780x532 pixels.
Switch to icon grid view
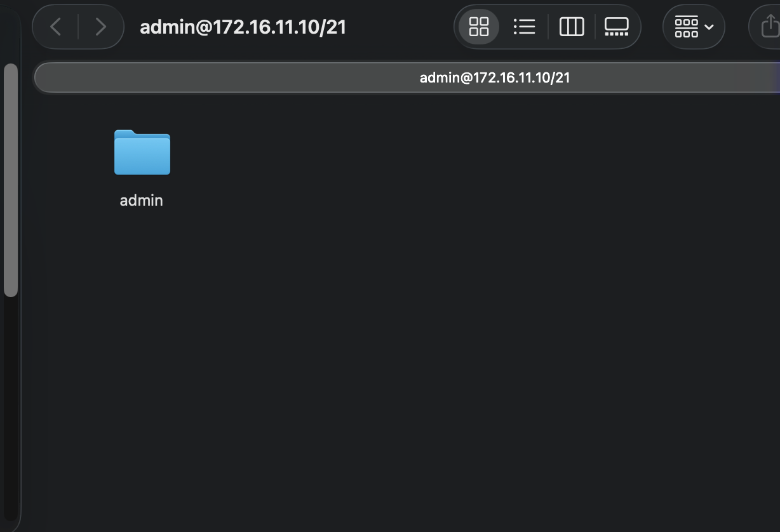coord(479,27)
